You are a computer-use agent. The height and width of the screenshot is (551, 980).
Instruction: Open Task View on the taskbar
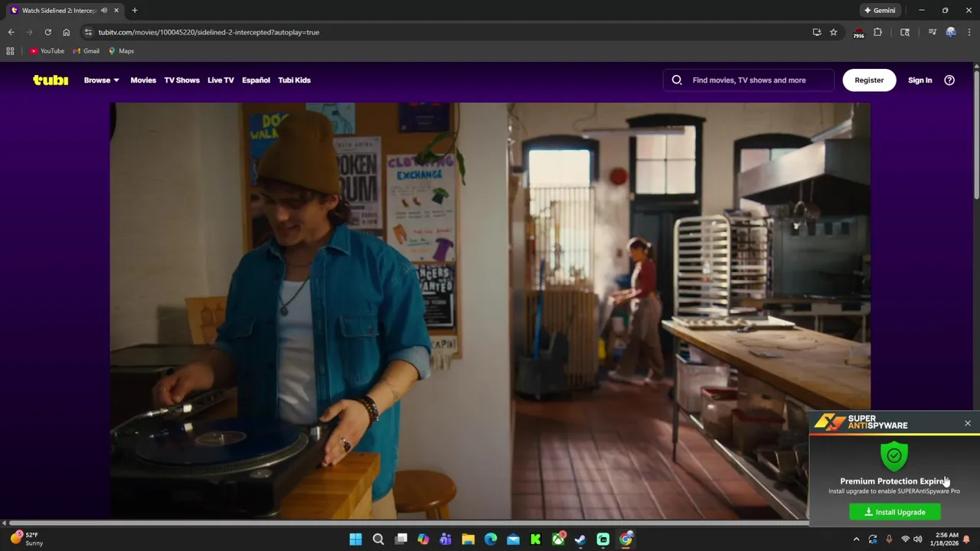400,540
